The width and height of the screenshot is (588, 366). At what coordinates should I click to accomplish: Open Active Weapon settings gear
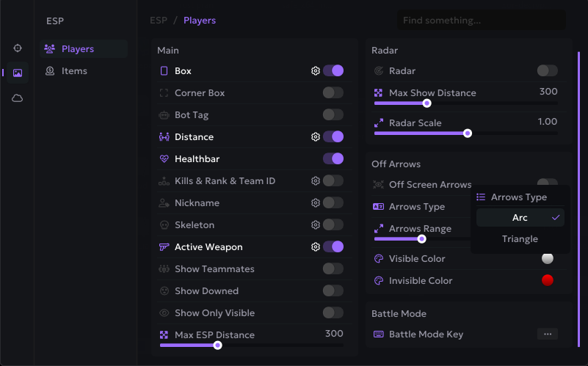click(316, 247)
